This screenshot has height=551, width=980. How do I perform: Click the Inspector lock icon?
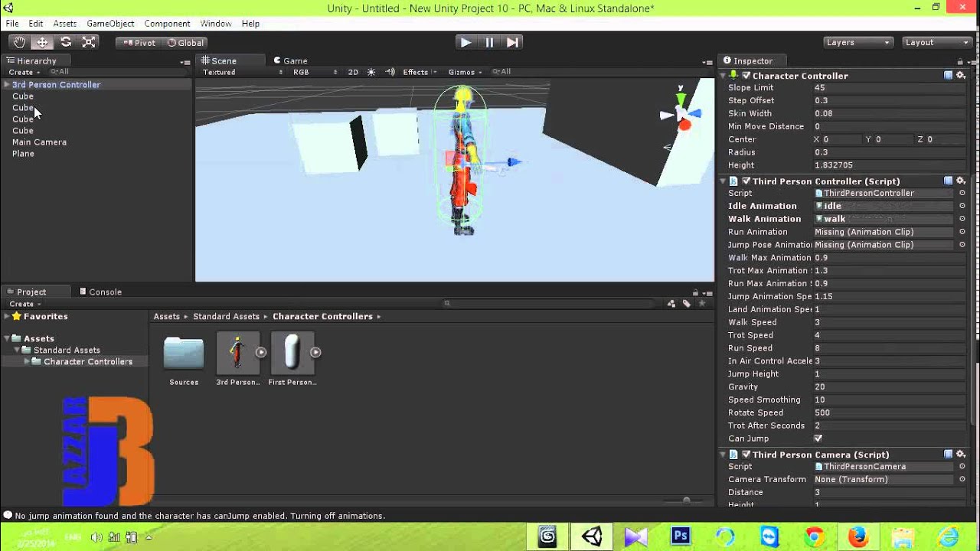tap(959, 62)
